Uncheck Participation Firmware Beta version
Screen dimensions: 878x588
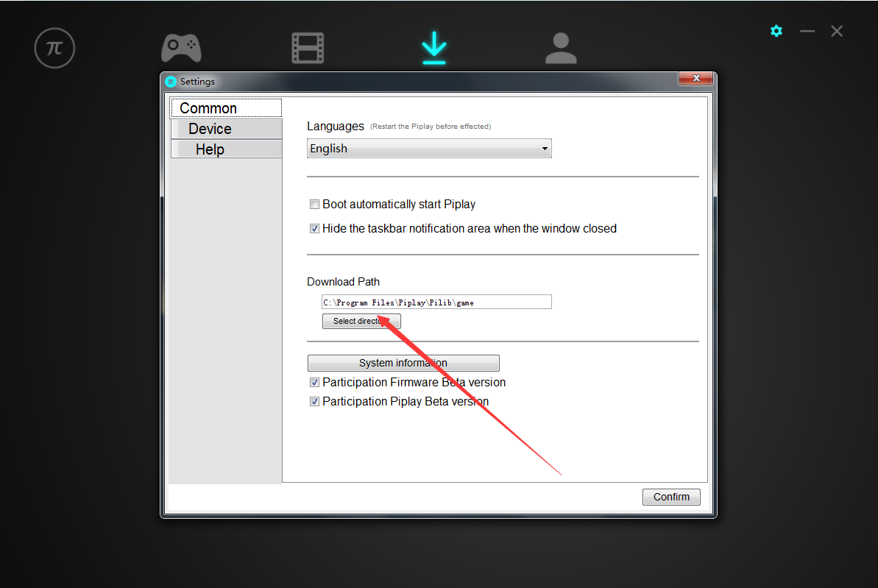[315, 383]
